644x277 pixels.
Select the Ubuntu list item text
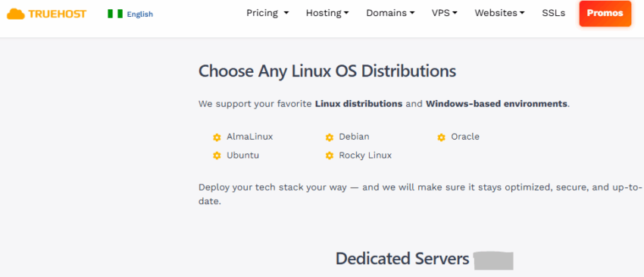pos(242,156)
